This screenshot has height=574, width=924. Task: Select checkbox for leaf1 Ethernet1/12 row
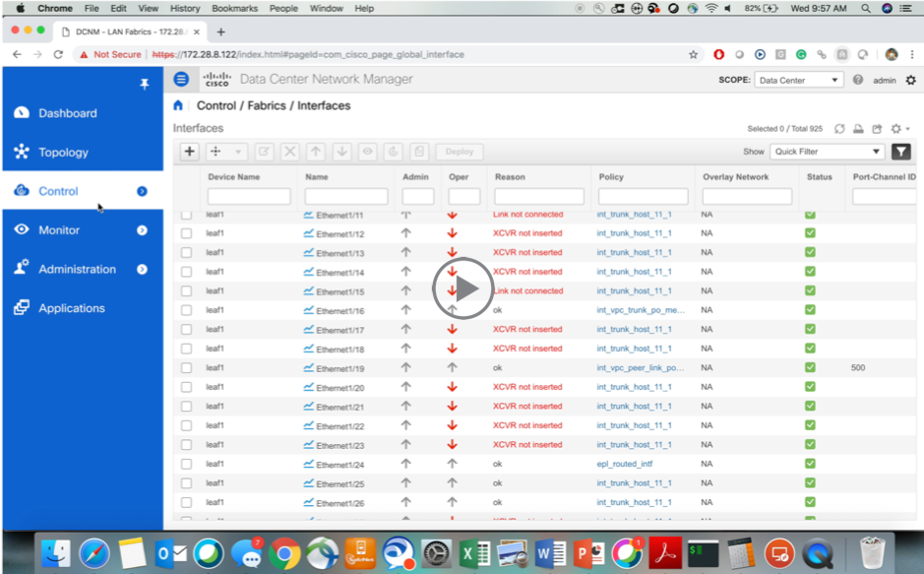point(186,233)
